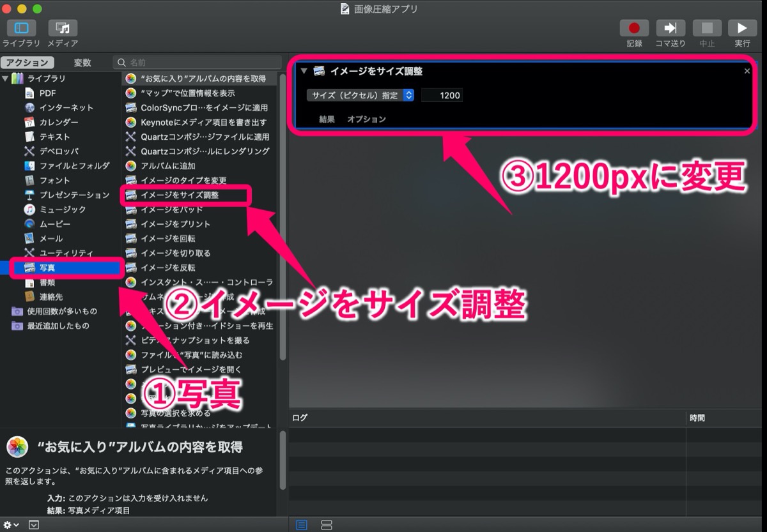Collapse the ライブラリ tree disclosure triangle

pos(5,79)
